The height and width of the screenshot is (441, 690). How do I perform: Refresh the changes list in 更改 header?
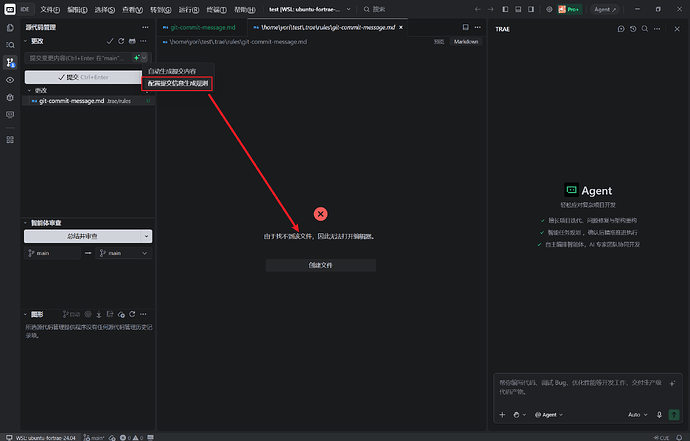(x=121, y=41)
